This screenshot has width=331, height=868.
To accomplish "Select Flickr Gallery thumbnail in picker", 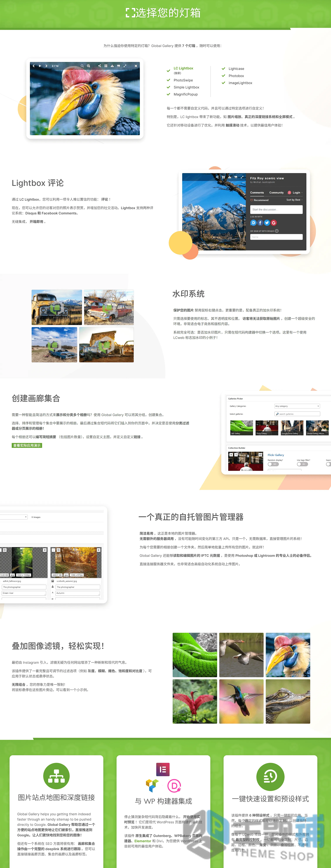I will 267,428.
